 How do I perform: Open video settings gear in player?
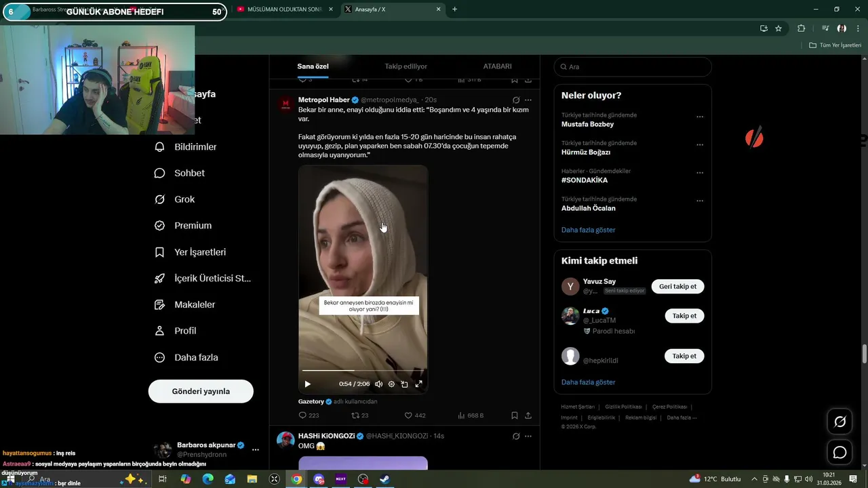(x=391, y=384)
